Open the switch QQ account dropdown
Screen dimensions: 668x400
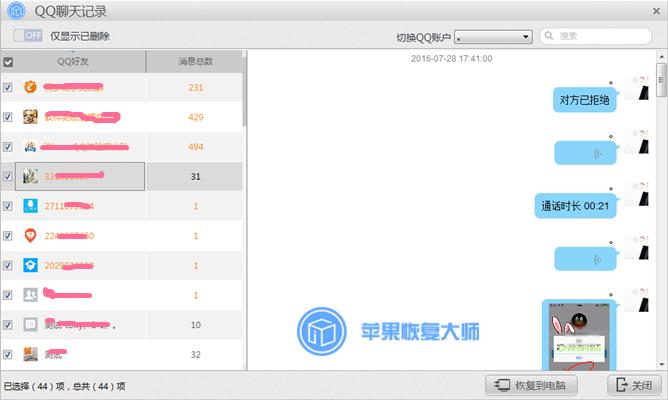click(493, 37)
